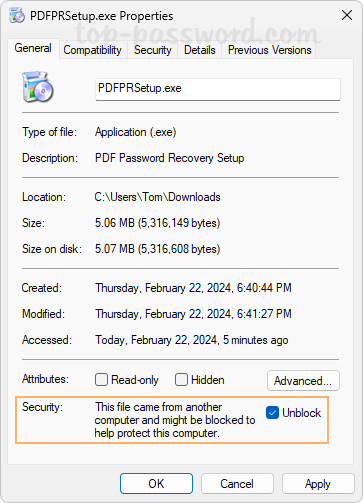Image resolution: width=363 pixels, height=503 pixels.
Task: Tick the Hidden attribute checkbox
Action: (x=181, y=380)
